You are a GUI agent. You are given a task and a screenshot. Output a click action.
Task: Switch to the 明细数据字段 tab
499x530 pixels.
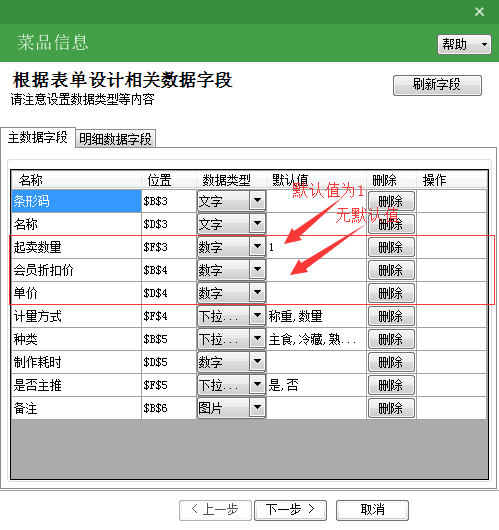(x=115, y=139)
